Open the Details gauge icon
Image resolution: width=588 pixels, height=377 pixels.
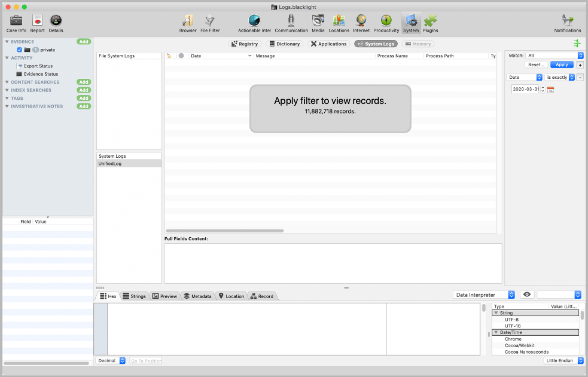[56, 23]
